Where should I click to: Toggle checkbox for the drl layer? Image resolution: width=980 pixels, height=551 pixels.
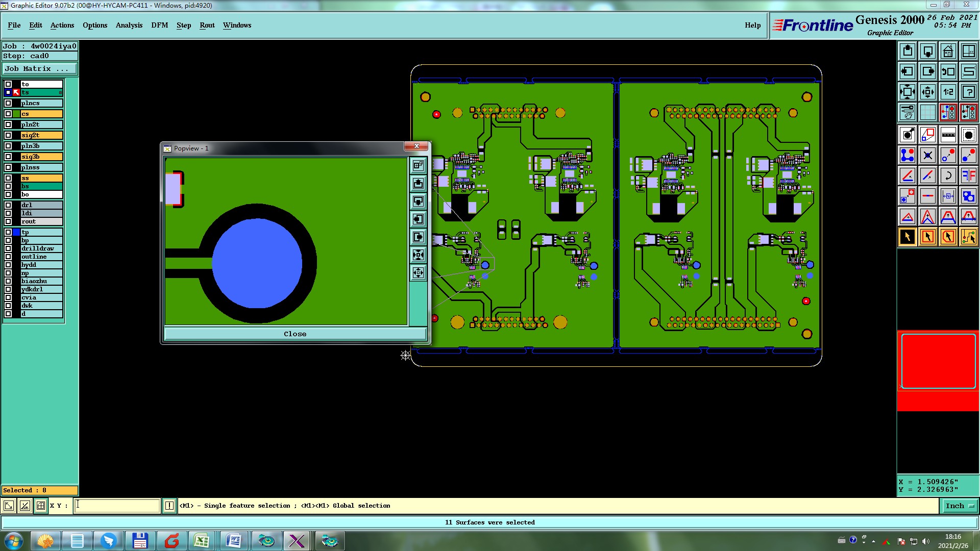tap(8, 205)
